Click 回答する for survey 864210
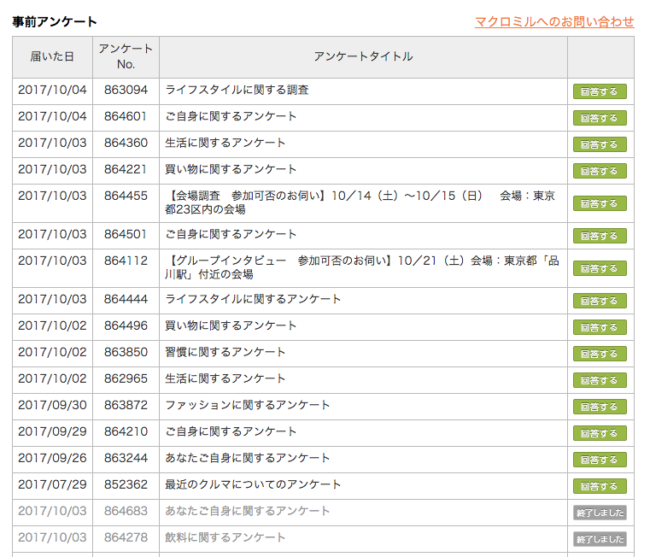The height and width of the screenshot is (557, 650). 599,433
